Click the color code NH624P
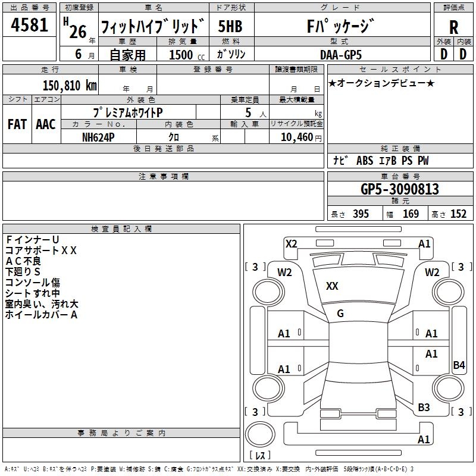 (99, 137)
